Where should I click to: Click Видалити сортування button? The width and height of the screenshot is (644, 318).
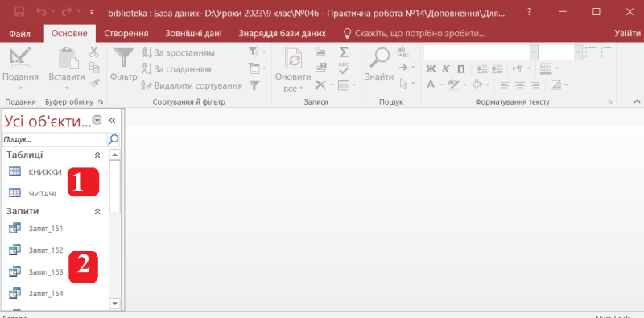(x=192, y=85)
